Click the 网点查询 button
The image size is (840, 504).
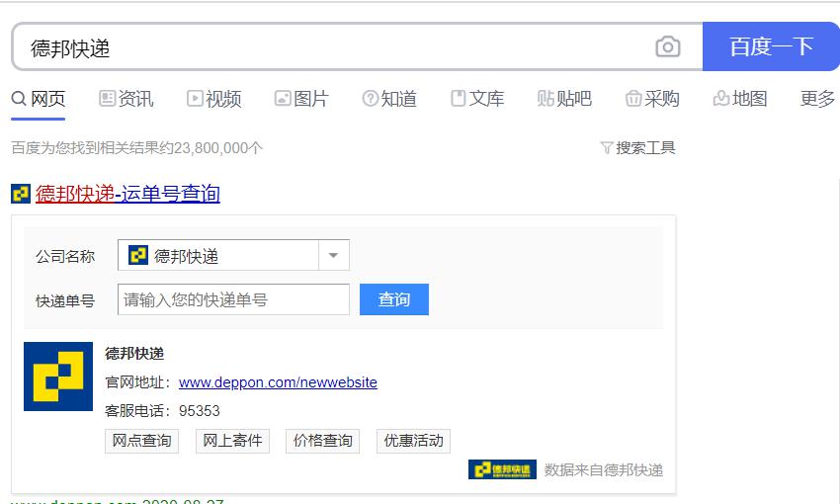141,441
